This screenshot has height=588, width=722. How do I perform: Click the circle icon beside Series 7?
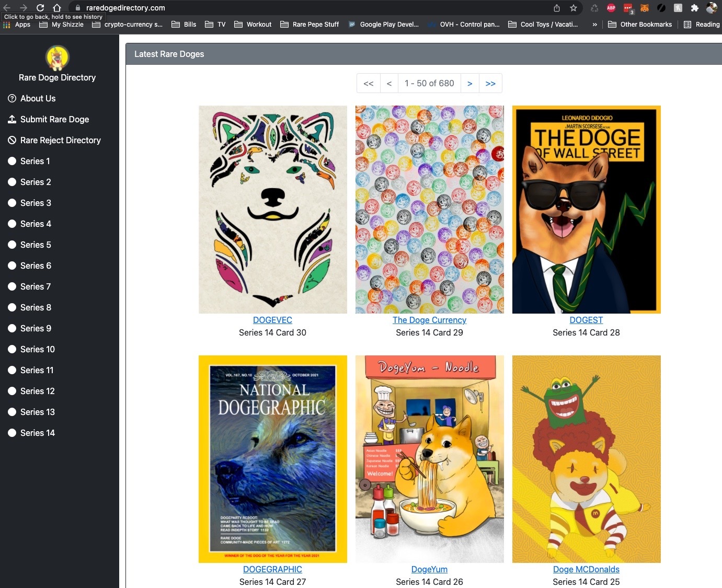[12, 286]
